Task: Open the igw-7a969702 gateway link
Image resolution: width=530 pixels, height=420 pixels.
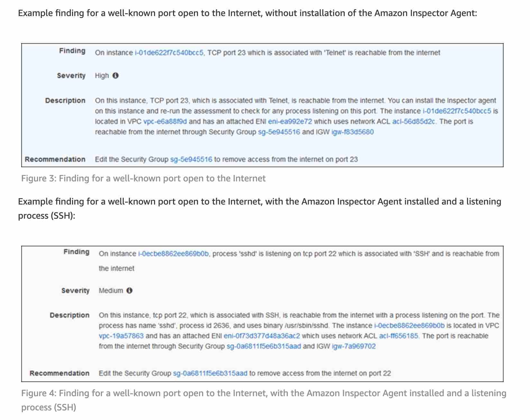Action: pos(353,346)
